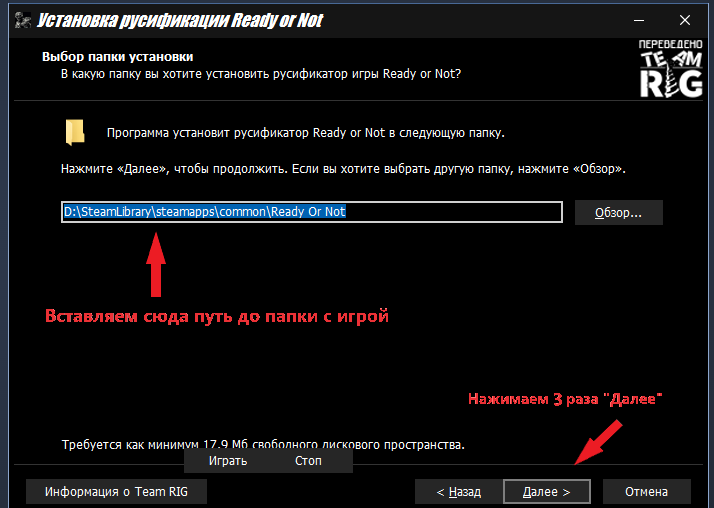Cancel setup with the Отмена button

646,492
